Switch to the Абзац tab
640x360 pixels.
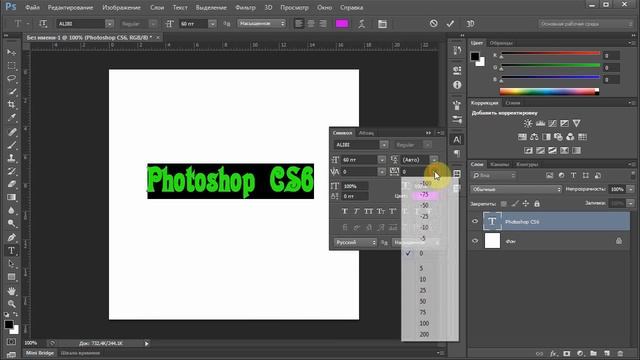tap(366, 133)
